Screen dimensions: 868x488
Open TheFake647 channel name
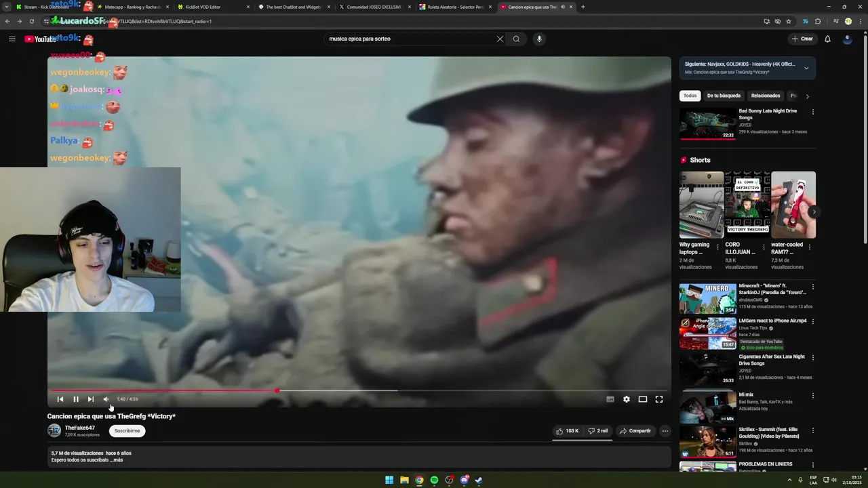[79, 428]
